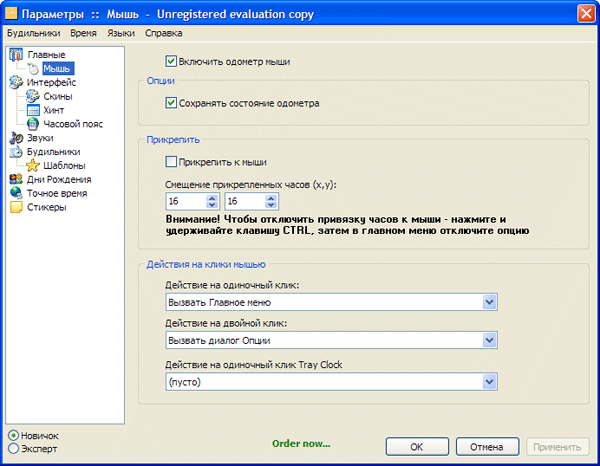Click the Главные tree icon
600x466 pixels.
tap(16, 55)
